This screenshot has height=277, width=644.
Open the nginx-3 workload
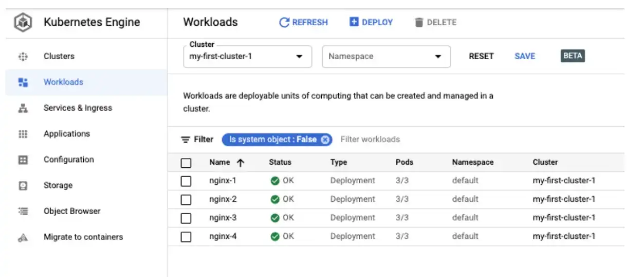pos(223,218)
